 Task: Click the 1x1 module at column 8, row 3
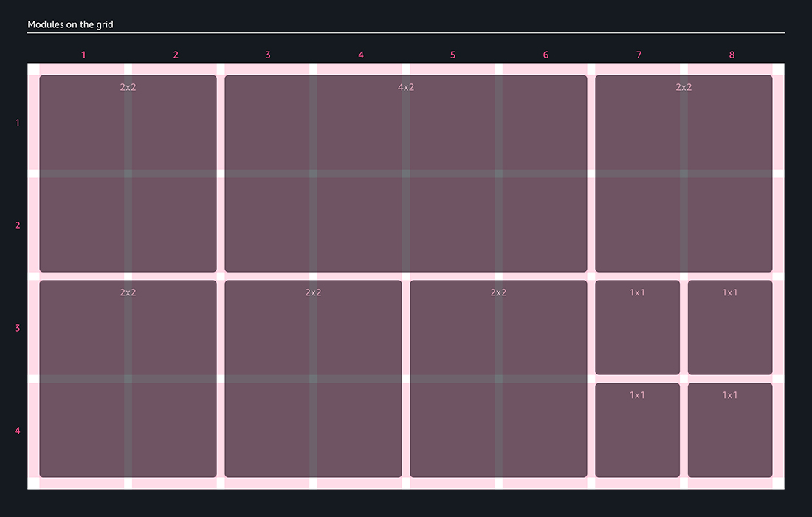point(730,327)
